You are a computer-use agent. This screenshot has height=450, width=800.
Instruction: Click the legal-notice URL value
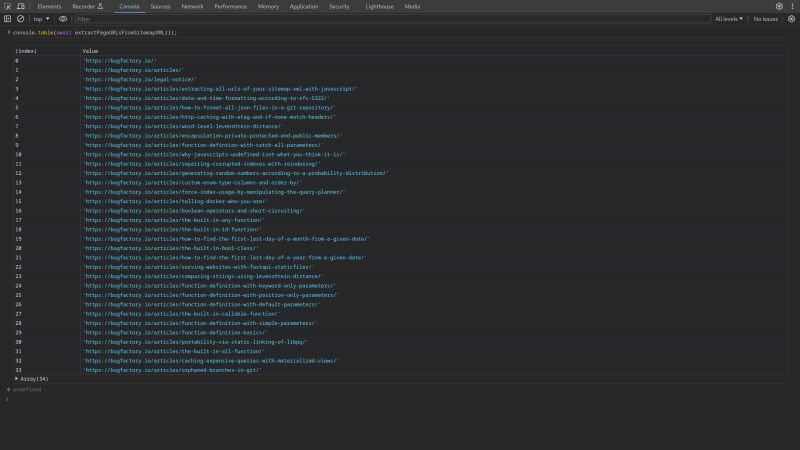point(139,80)
